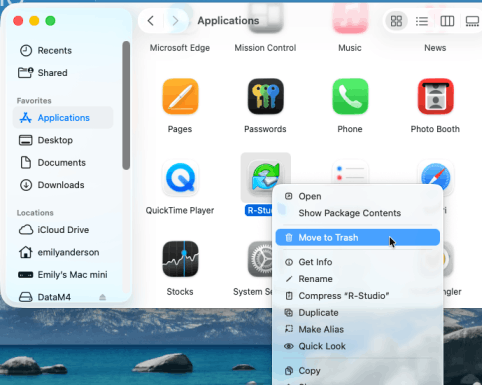Select the Stocks app icon
Viewport: 482px width, 385px height.
point(180,259)
